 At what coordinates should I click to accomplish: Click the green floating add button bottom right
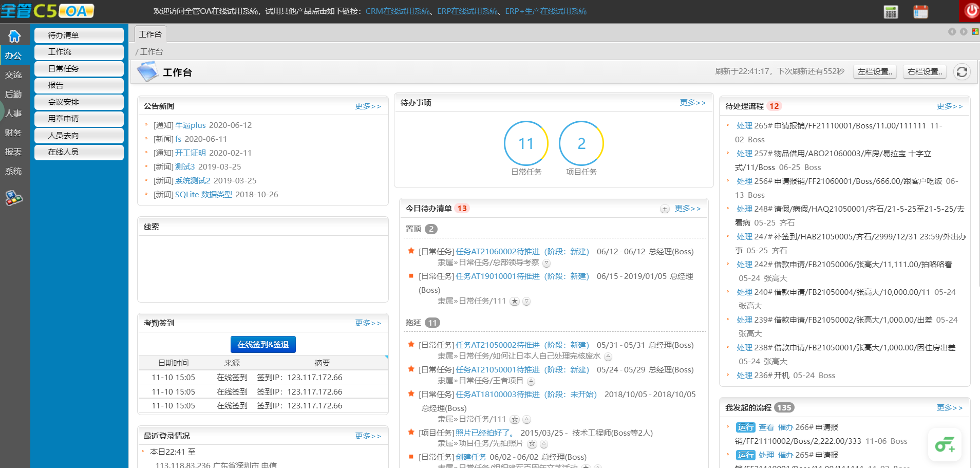(946, 445)
